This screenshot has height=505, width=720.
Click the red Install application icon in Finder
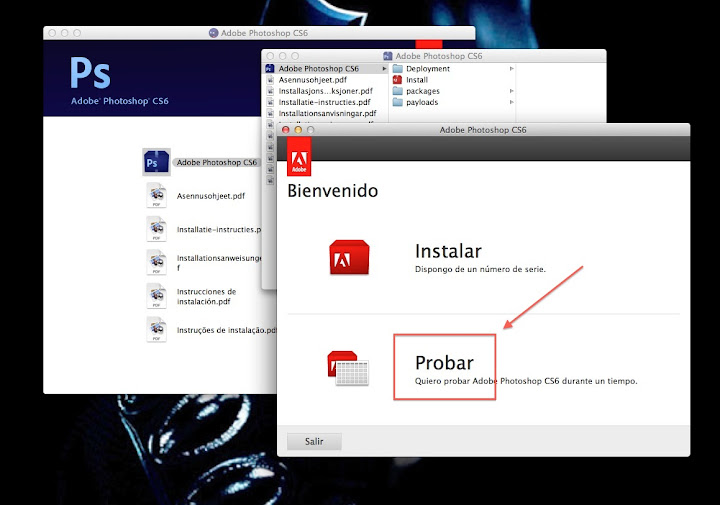click(x=398, y=80)
